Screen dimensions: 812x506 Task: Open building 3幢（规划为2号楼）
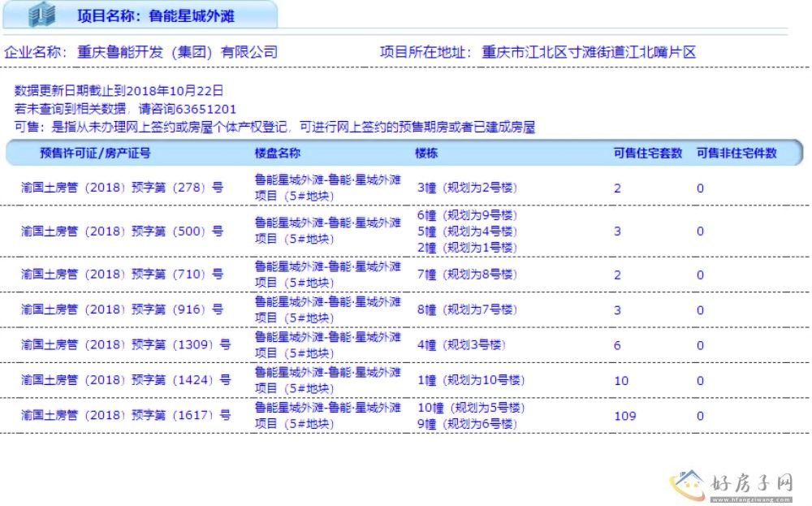coord(467,188)
